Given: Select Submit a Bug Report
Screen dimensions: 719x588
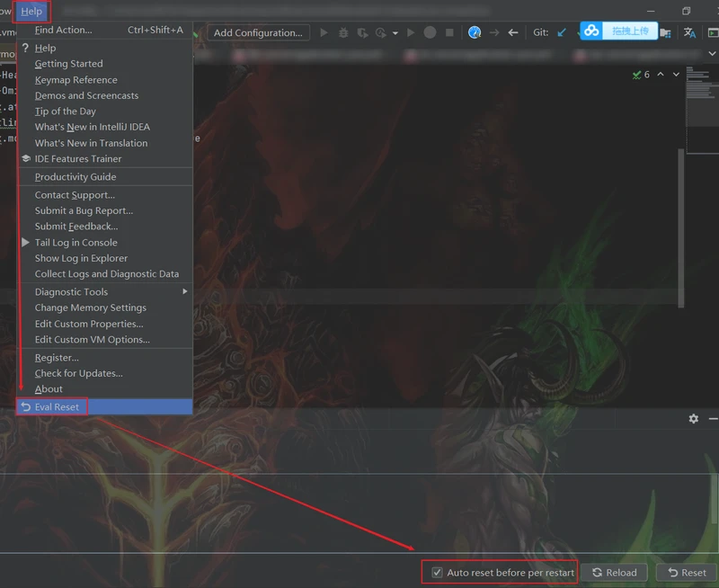Looking at the screenshot, I should tap(105, 210).
